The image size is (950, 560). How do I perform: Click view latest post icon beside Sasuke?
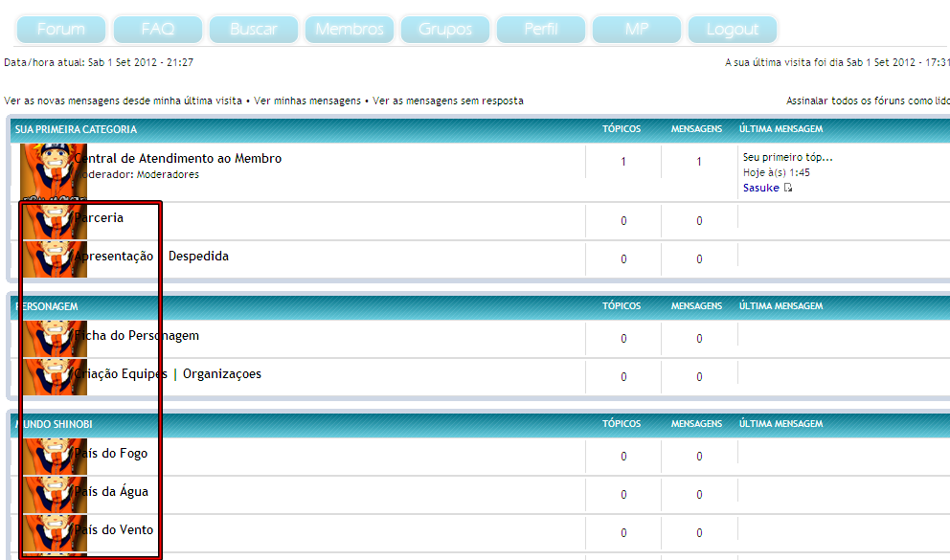(787, 188)
